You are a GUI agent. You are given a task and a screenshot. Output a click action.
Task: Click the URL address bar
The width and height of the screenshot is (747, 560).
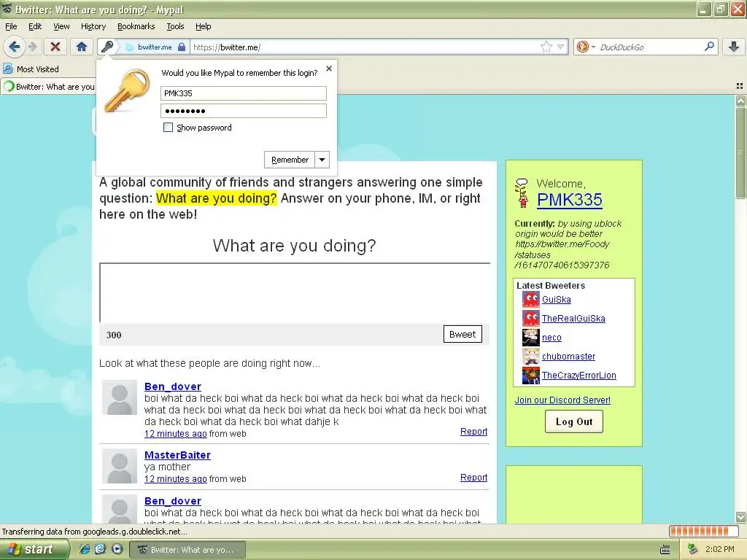[x=365, y=47]
